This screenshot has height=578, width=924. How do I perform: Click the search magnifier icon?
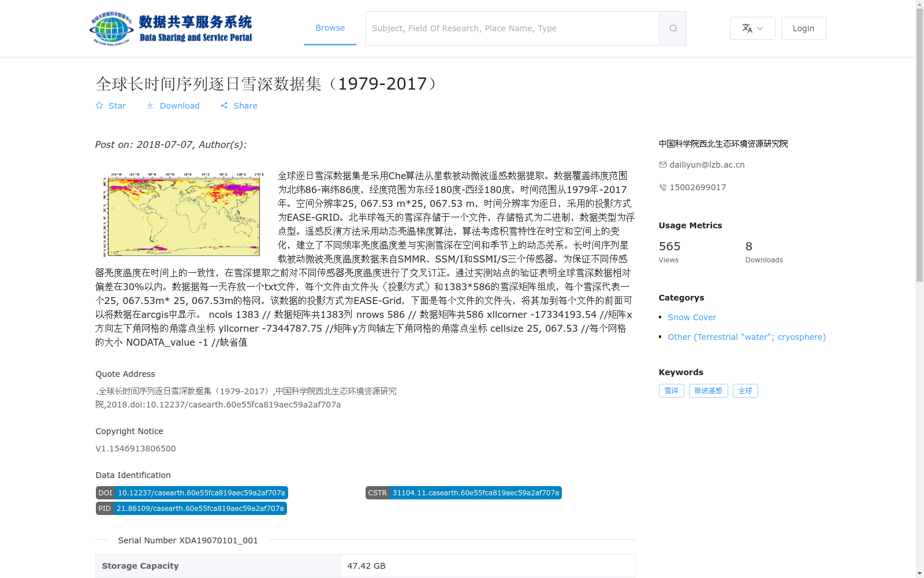coord(673,28)
